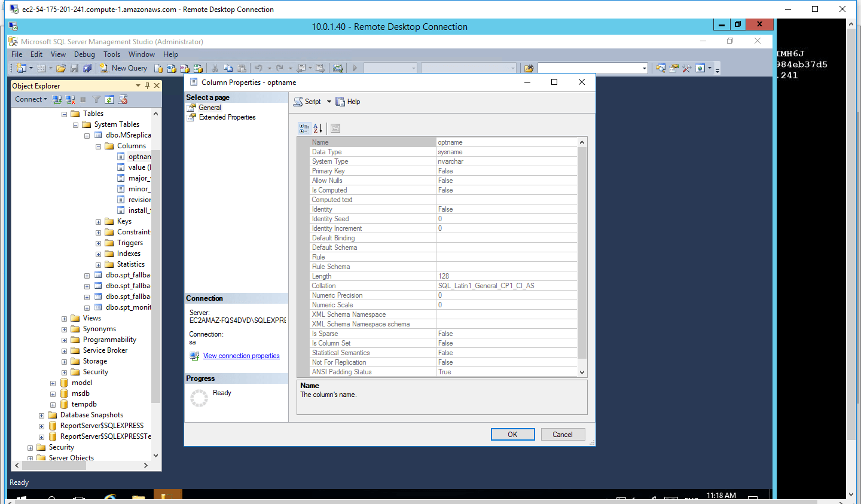
Task: Open the Debug menu
Action: [84, 54]
